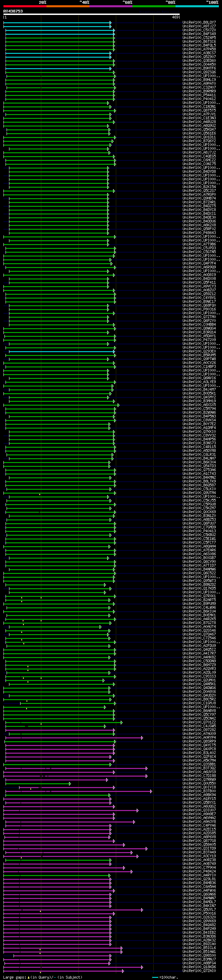Open hit UniRef100_C5X7Z0
Screen dimensions: 222x980
coord(199,30)
